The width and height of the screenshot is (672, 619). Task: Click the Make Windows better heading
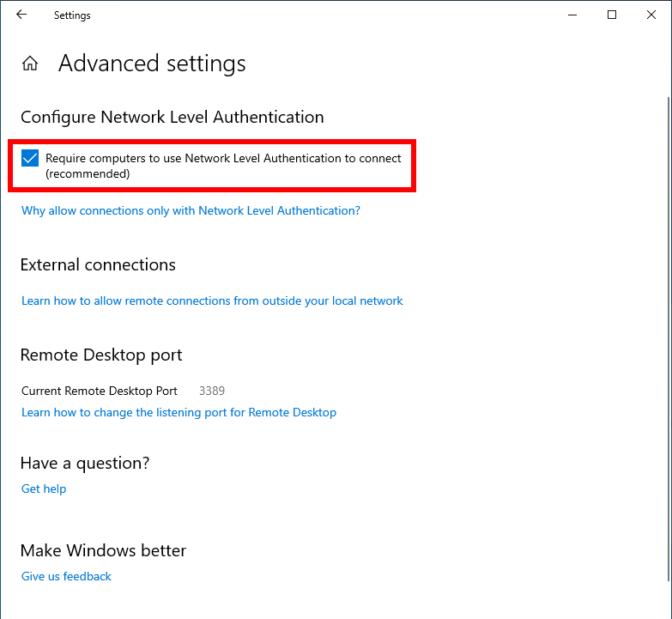point(103,550)
